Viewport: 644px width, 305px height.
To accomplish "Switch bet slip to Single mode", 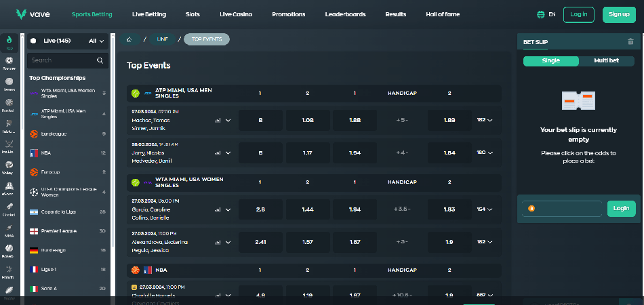I will (550, 61).
